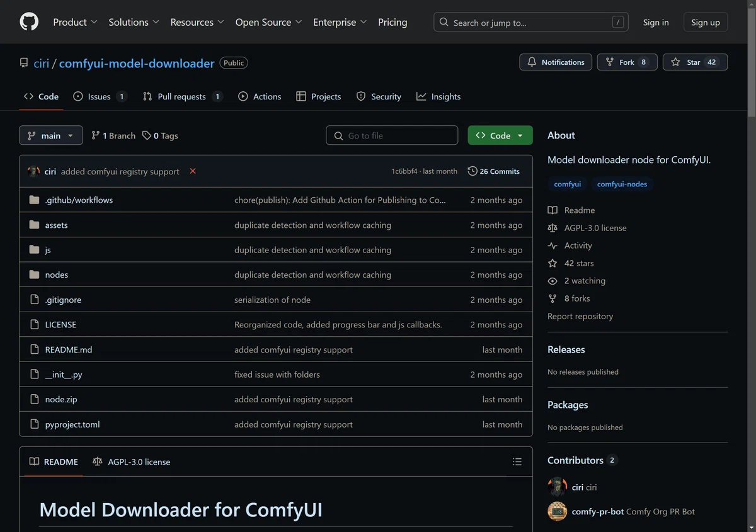Click the Sign up button

705,22
